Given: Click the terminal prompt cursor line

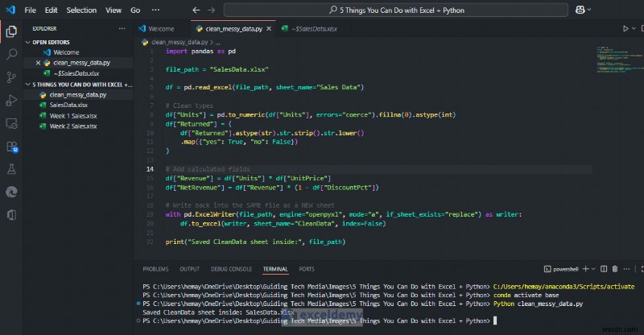Looking at the screenshot, I should (320, 321).
